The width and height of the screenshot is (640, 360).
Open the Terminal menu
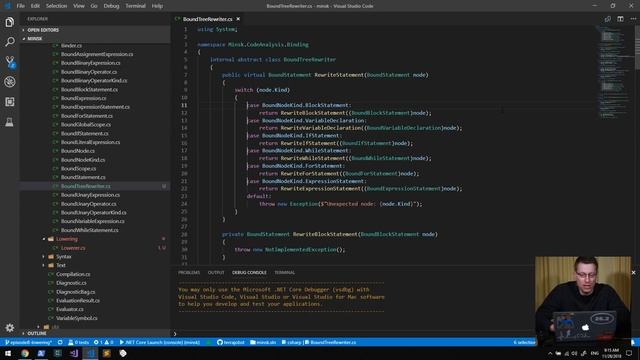pos(136,6)
